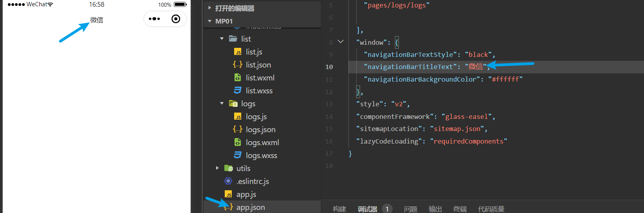Click the "black" value in editor

point(478,55)
